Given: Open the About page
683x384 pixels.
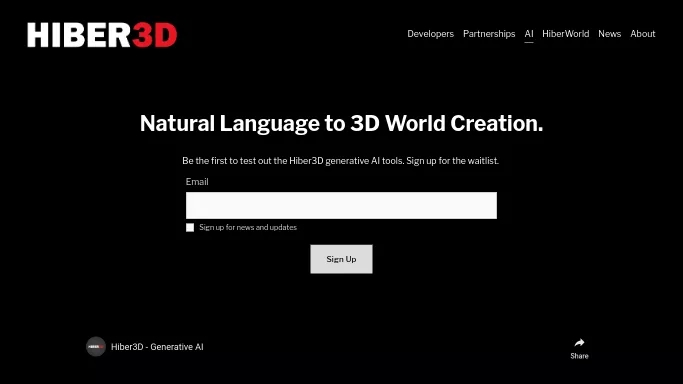Looking at the screenshot, I should click(642, 34).
